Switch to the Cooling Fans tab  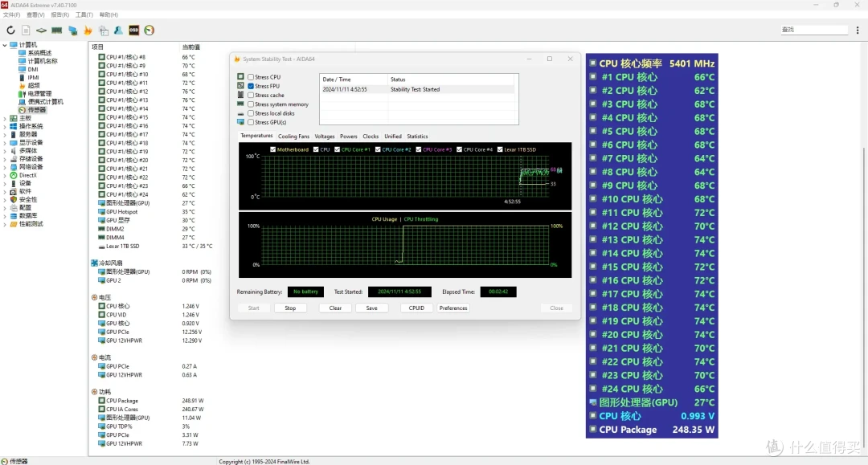(293, 136)
